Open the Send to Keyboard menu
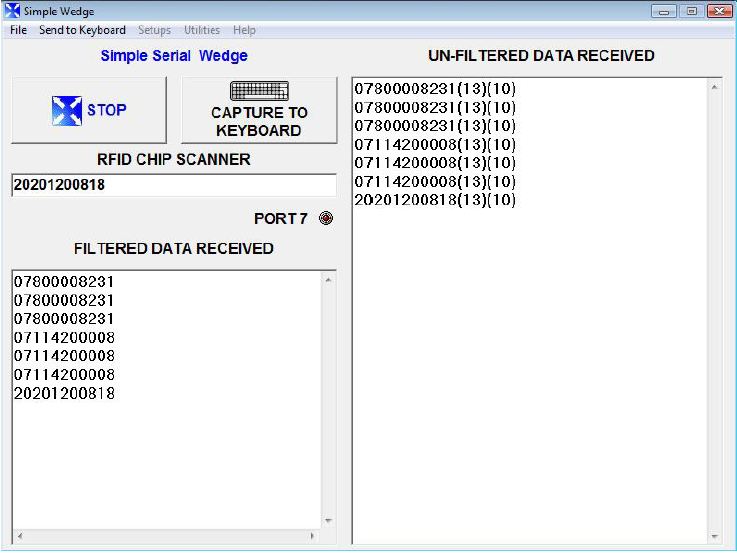This screenshot has height=553, width=737. click(x=82, y=30)
